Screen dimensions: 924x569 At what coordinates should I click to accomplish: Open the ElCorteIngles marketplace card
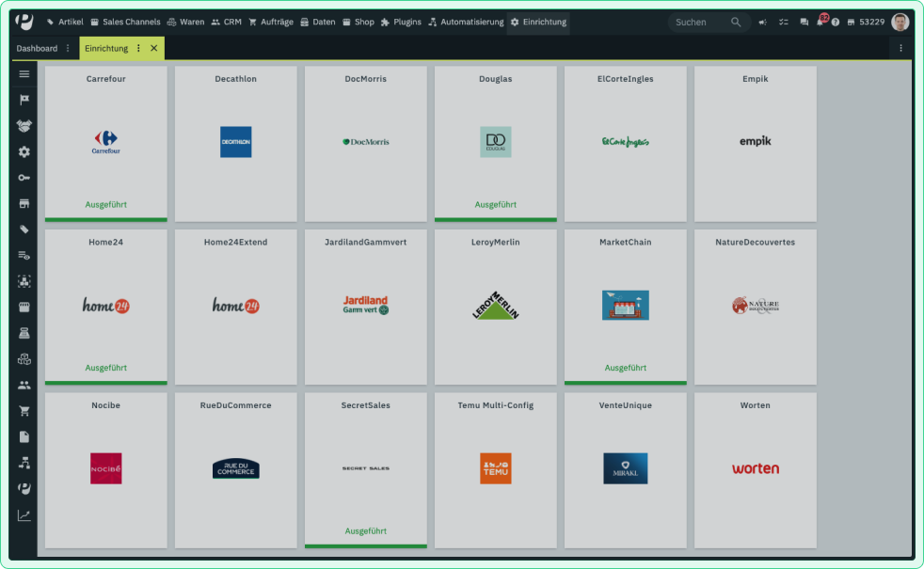click(625, 144)
